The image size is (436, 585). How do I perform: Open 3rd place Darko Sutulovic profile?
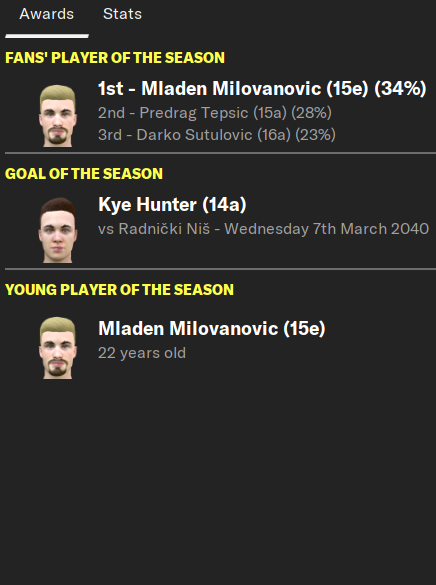pyautogui.click(x=194, y=135)
